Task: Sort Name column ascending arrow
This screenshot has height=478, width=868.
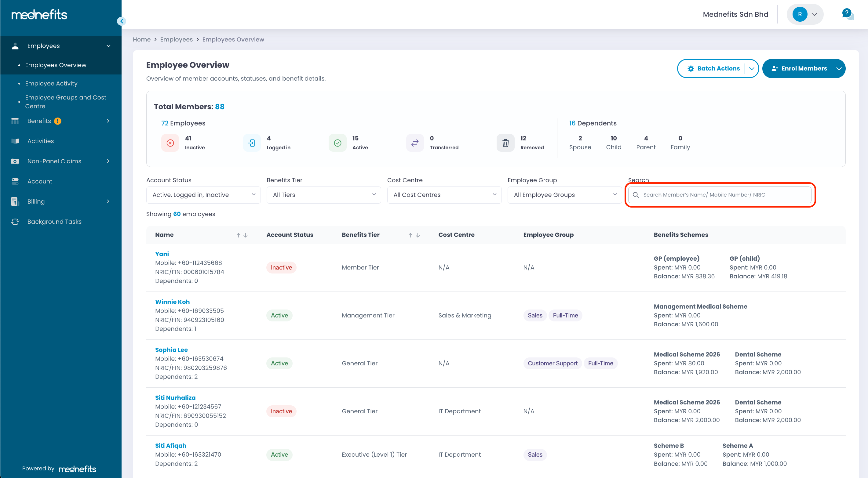Action: coord(238,235)
